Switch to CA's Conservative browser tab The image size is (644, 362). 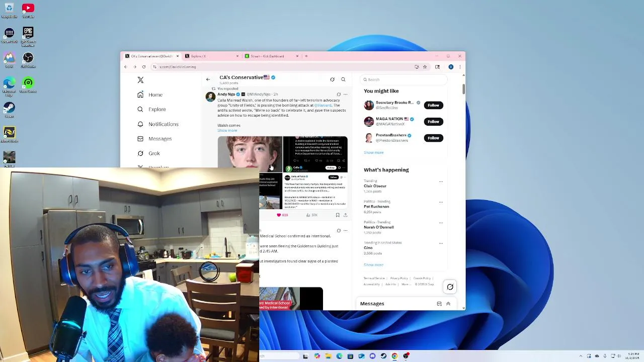tap(150, 56)
